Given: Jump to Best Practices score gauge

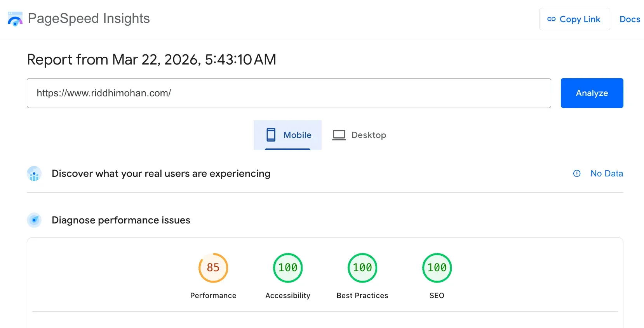Looking at the screenshot, I should point(362,268).
